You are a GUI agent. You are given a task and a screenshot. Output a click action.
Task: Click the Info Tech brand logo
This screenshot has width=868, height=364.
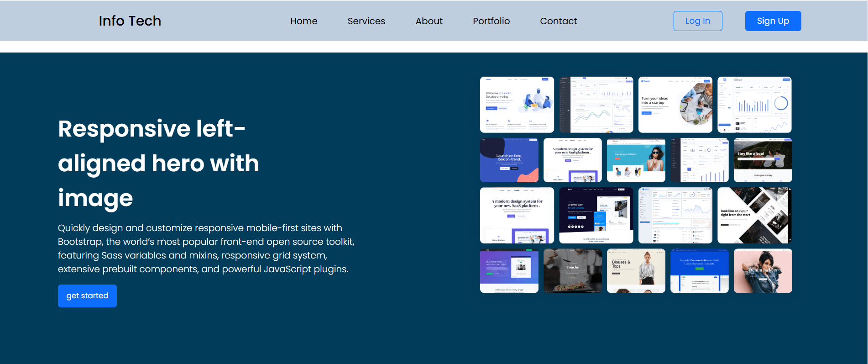click(x=130, y=21)
